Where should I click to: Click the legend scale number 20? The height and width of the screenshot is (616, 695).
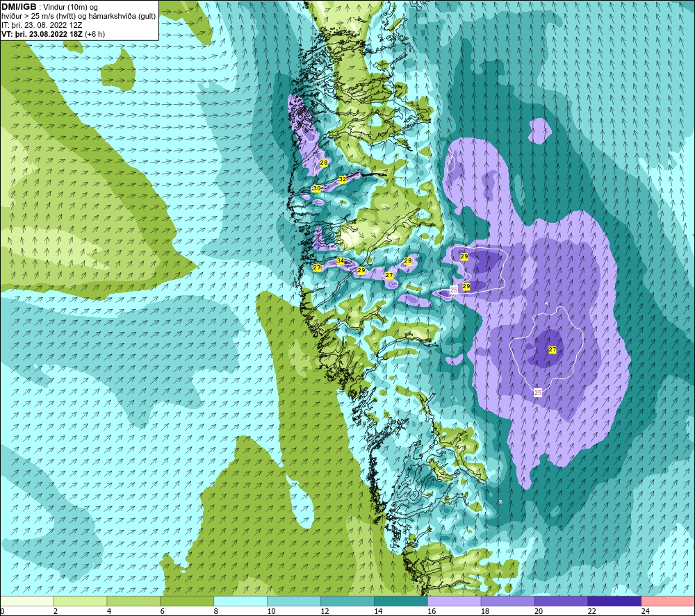[539, 611]
